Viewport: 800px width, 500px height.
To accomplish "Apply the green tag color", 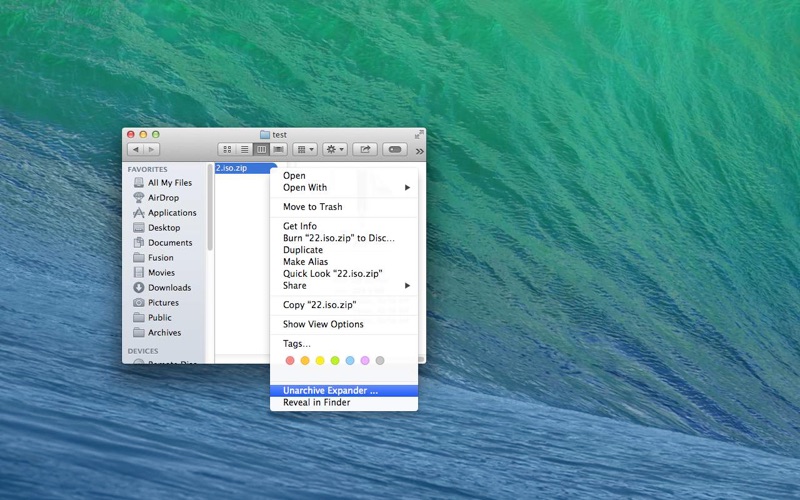I will [335, 361].
